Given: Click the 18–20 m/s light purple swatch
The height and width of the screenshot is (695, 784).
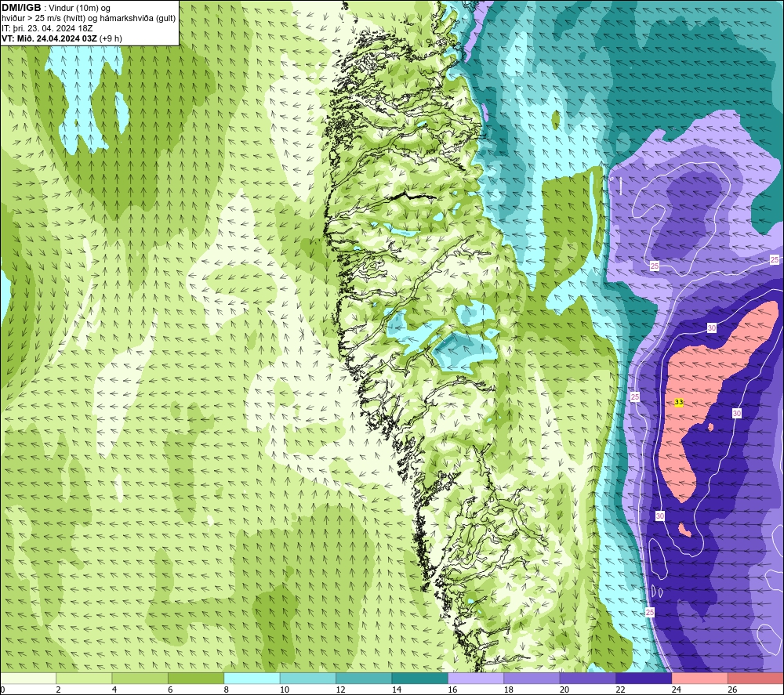Looking at the screenshot, I should (532, 678).
